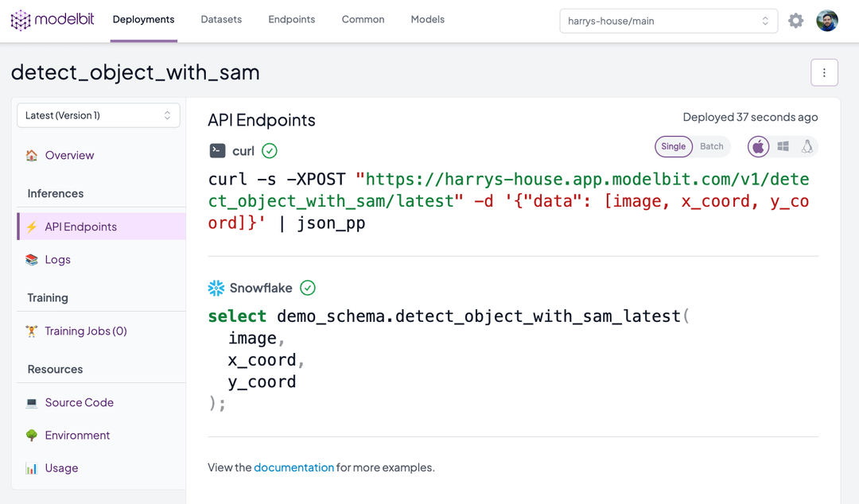Click Source Code laptop icon
859x504 pixels.
32,403
